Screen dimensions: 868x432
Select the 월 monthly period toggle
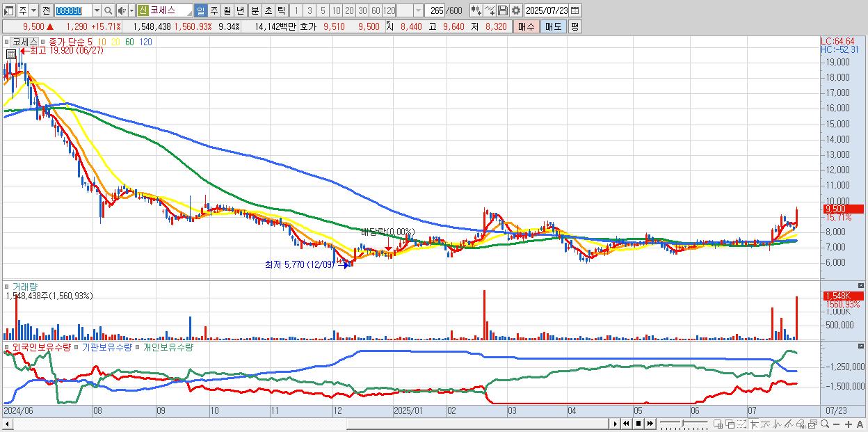227,10
